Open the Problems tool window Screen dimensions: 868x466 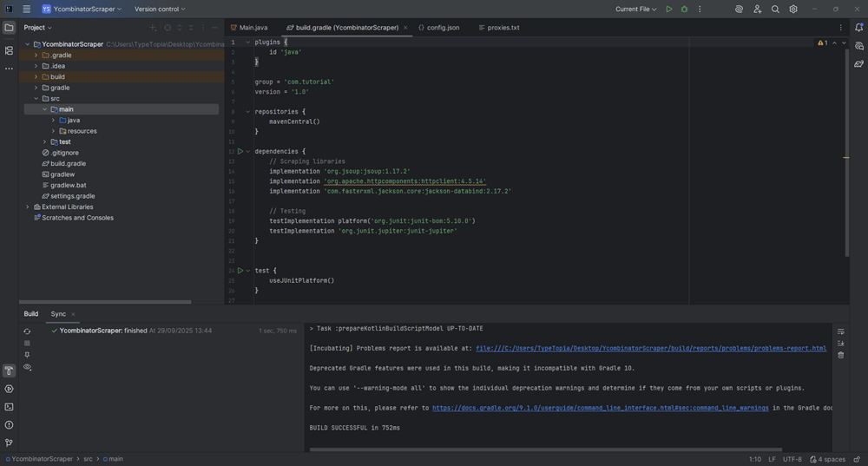click(9, 425)
